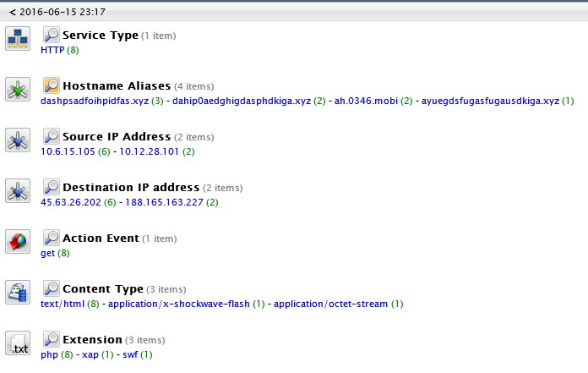Open the magnifier next to Source IP Address
This screenshot has width=588, height=373.
[x=51, y=136]
